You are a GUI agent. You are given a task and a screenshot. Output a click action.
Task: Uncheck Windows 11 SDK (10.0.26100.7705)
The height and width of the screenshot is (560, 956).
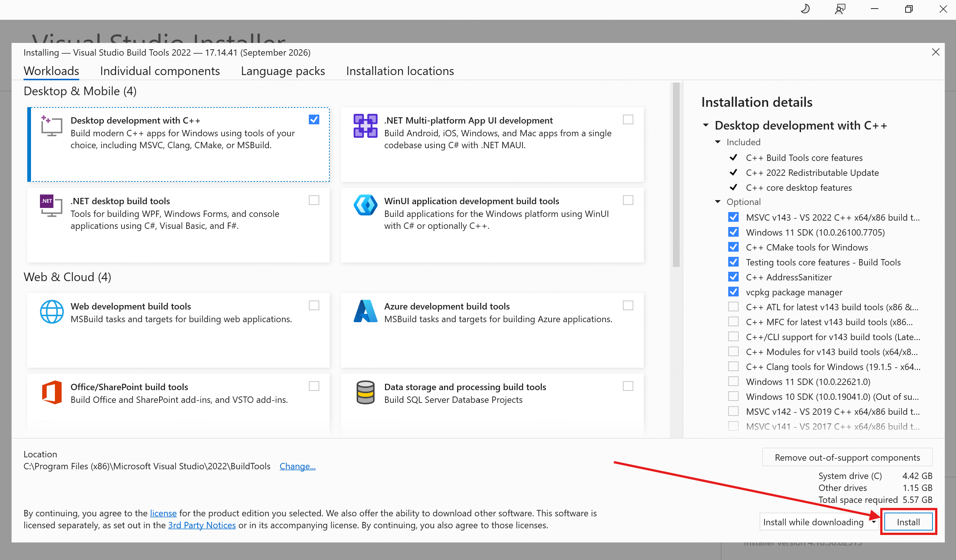tap(733, 232)
